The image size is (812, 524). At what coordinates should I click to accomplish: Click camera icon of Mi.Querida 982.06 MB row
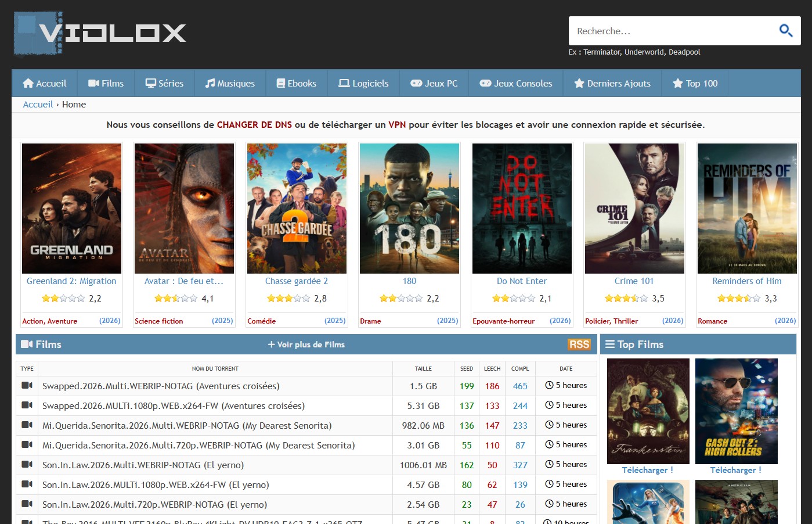pyautogui.click(x=27, y=425)
